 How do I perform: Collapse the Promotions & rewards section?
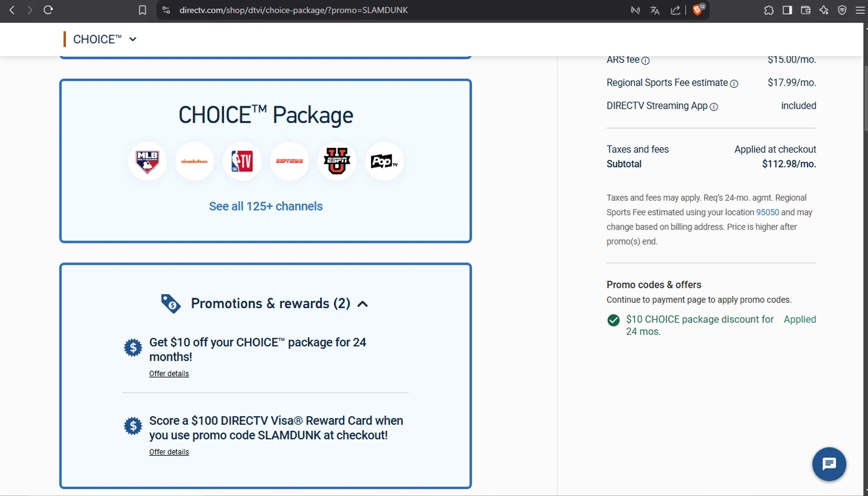[x=363, y=303]
